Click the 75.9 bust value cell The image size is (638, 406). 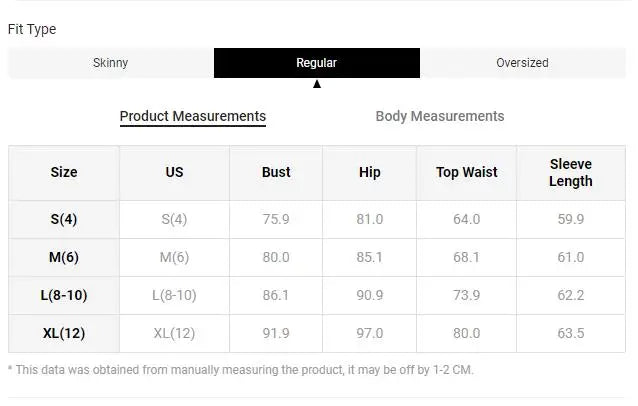[x=276, y=219]
